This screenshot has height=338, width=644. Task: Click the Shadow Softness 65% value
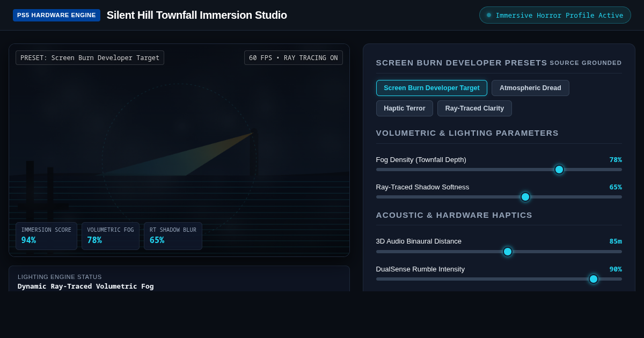click(x=616, y=187)
